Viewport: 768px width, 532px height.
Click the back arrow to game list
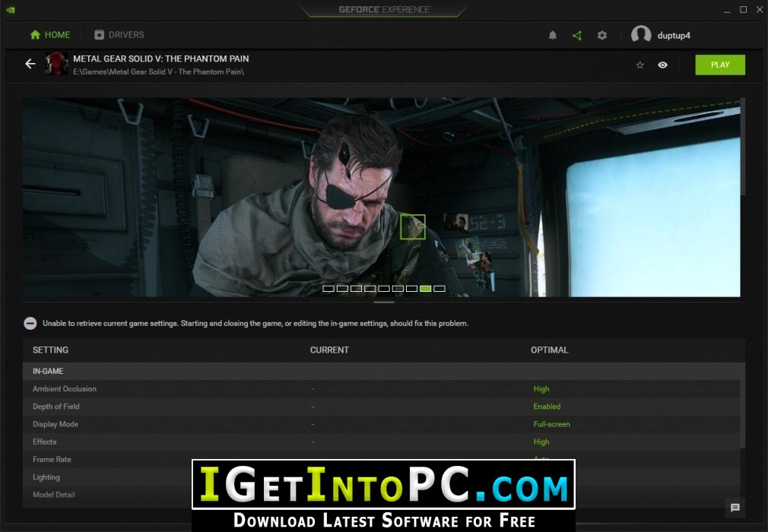point(30,65)
